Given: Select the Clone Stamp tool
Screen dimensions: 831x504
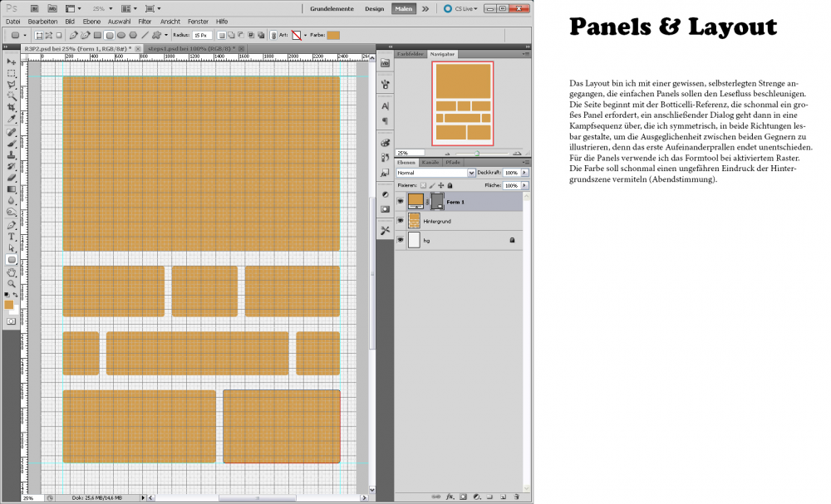Looking at the screenshot, I should (x=11, y=155).
